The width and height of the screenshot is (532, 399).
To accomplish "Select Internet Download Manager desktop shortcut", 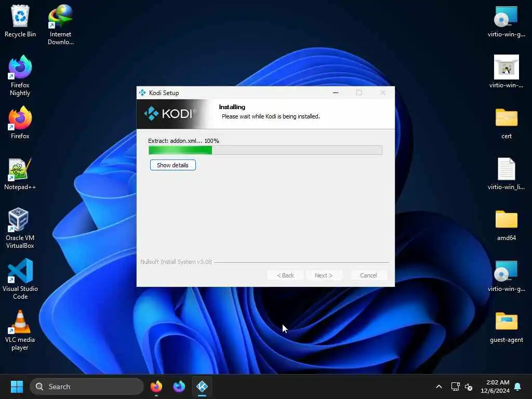I will tap(60, 24).
